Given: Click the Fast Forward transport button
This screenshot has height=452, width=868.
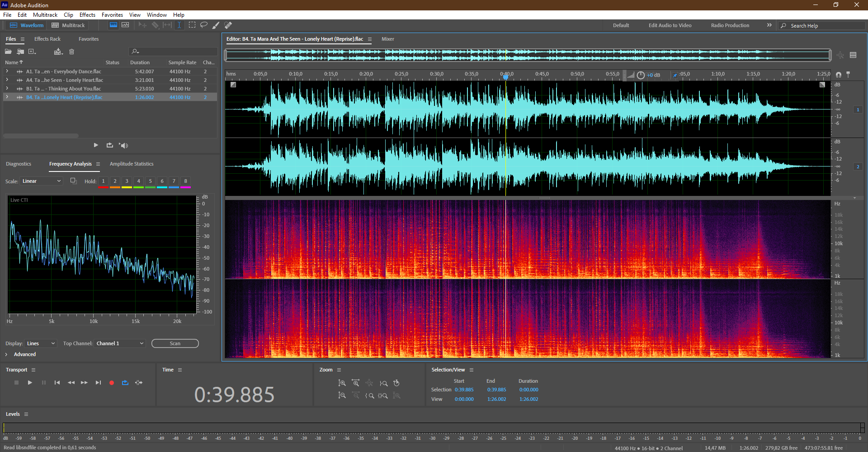Looking at the screenshot, I should [84, 383].
